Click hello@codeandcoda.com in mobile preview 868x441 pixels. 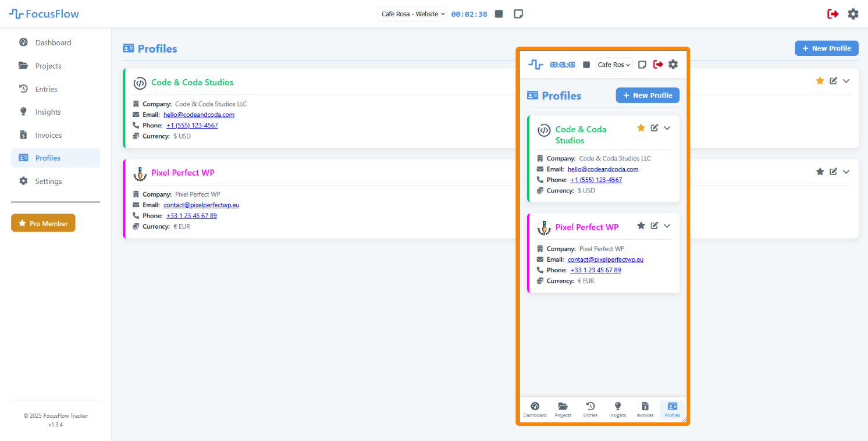tap(603, 169)
